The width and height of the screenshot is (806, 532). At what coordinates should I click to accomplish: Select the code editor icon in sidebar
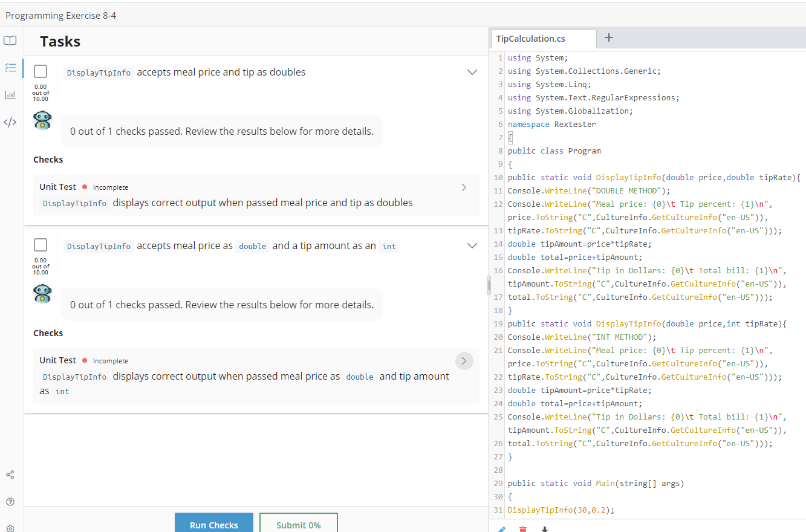pos(10,122)
